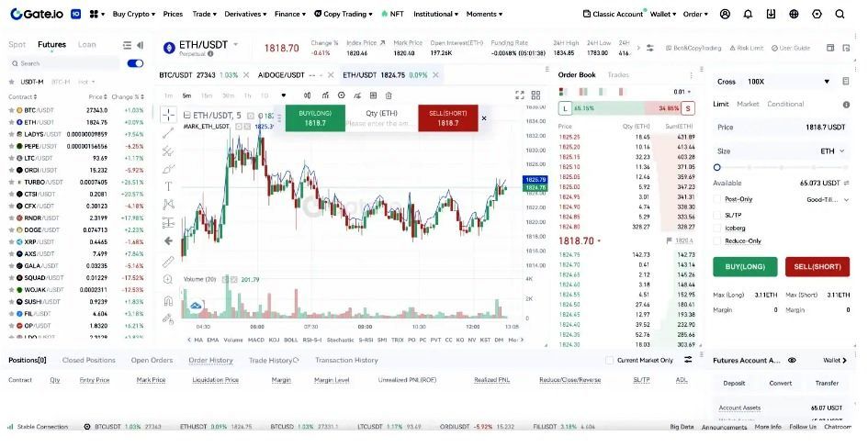Tick the Current Market Only checkbox
This screenshot has height=447, width=868.
(610, 361)
